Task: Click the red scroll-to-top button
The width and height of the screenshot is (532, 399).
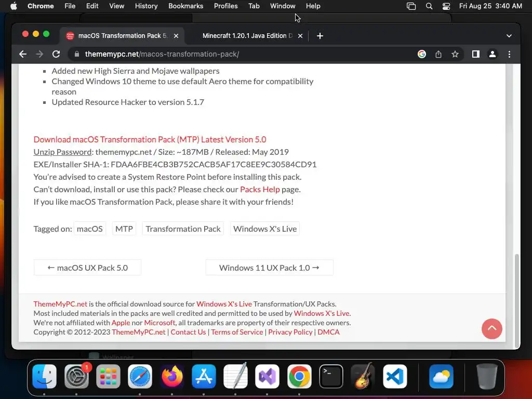Action: [492, 329]
